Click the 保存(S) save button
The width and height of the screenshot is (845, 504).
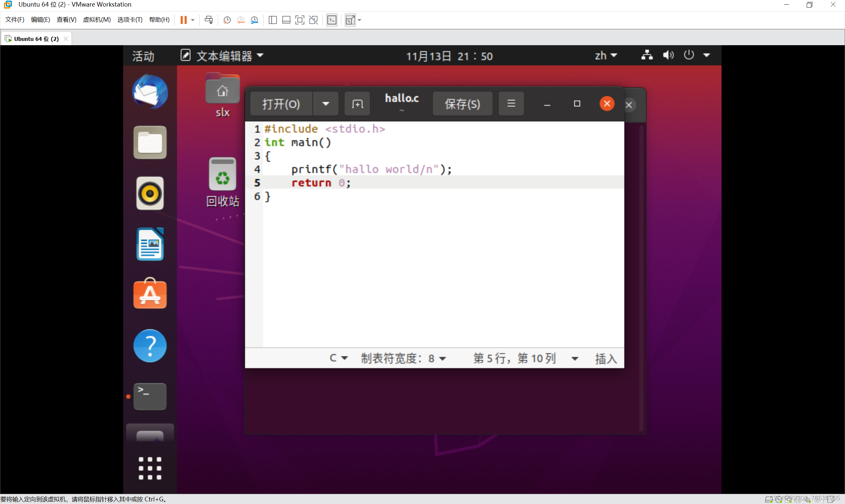coord(462,104)
